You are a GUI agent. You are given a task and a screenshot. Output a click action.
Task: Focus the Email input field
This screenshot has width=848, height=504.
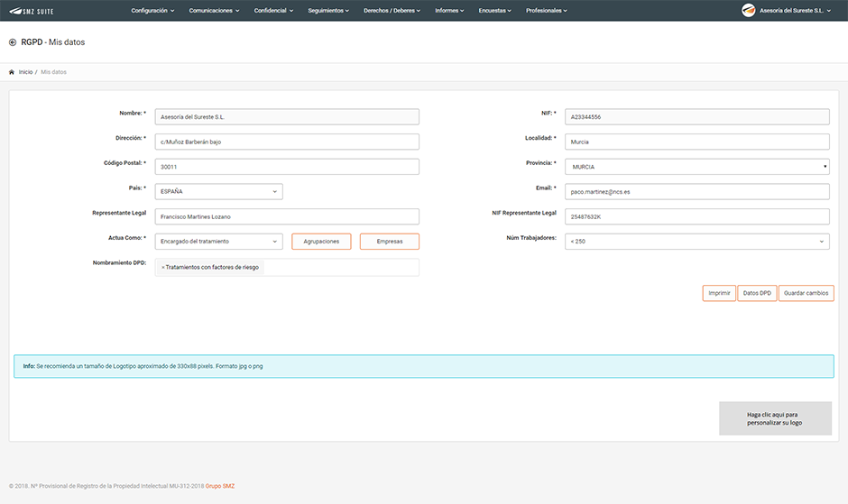click(x=697, y=191)
